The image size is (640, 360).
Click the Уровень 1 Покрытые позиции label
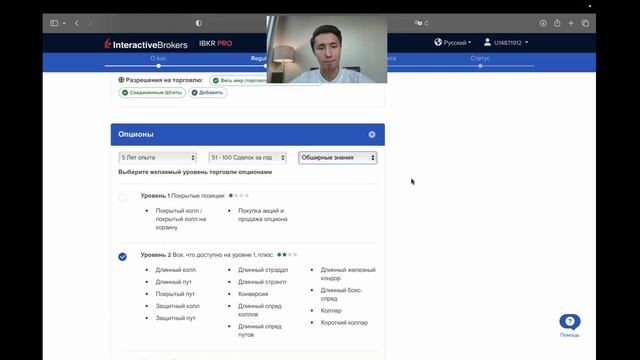click(x=182, y=196)
